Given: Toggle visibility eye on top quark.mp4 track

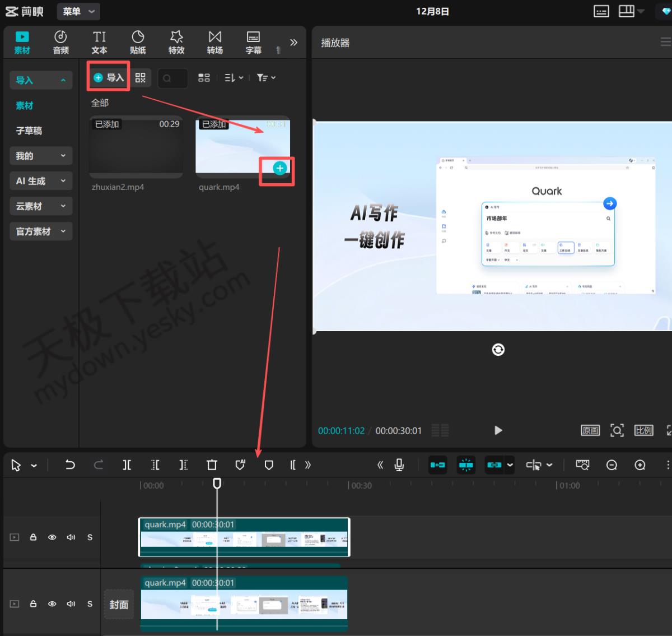Looking at the screenshot, I should 52,537.
